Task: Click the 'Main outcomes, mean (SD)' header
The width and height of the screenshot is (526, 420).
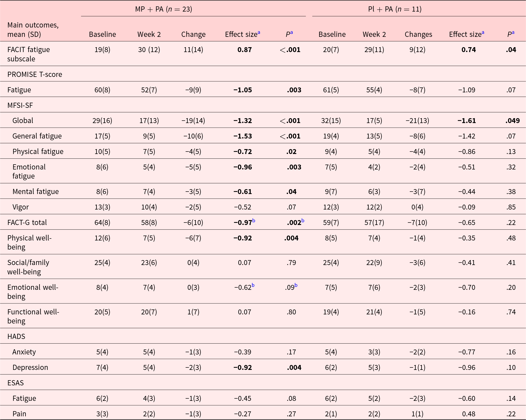Action: pos(33,29)
